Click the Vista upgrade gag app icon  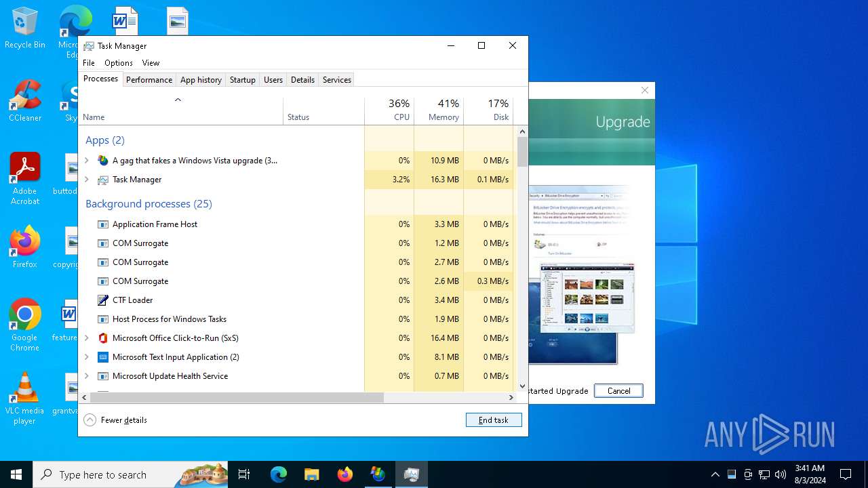coord(103,161)
